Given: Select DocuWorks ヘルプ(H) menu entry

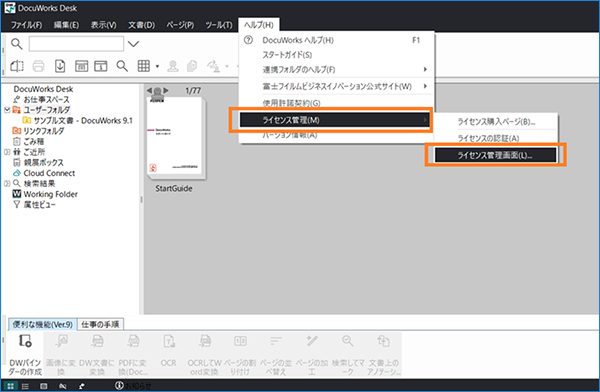Looking at the screenshot, I should [x=337, y=40].
